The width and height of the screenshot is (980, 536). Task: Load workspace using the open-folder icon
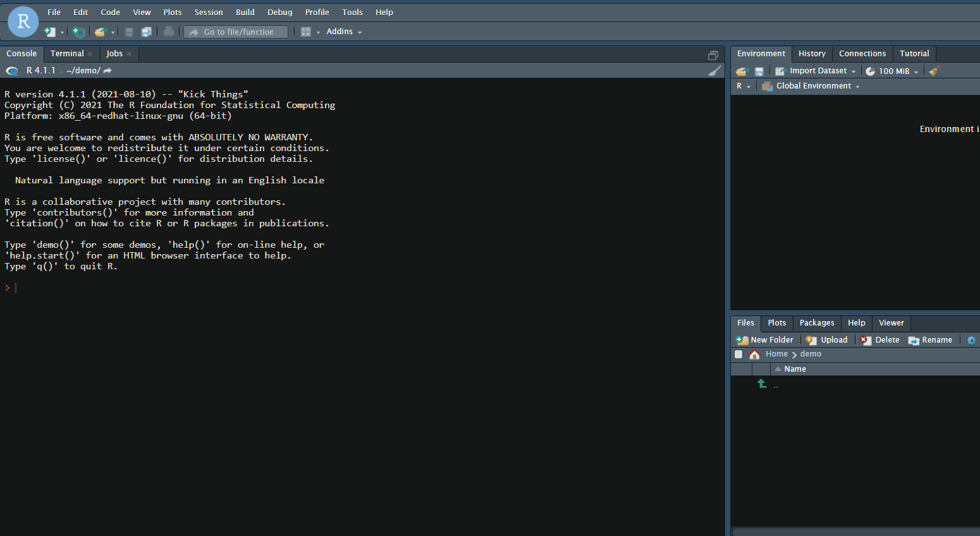pyautogui.click(x=741, y=70)
